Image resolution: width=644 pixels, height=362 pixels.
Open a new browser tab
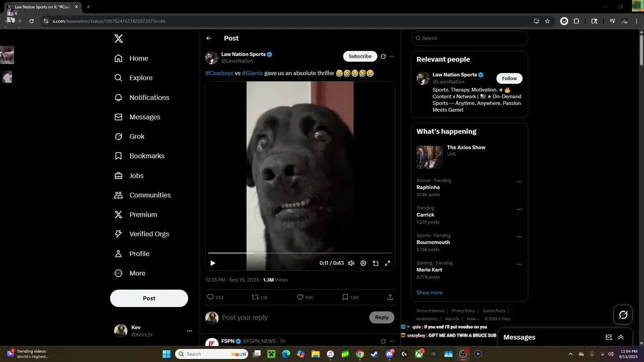pos(89,7)
